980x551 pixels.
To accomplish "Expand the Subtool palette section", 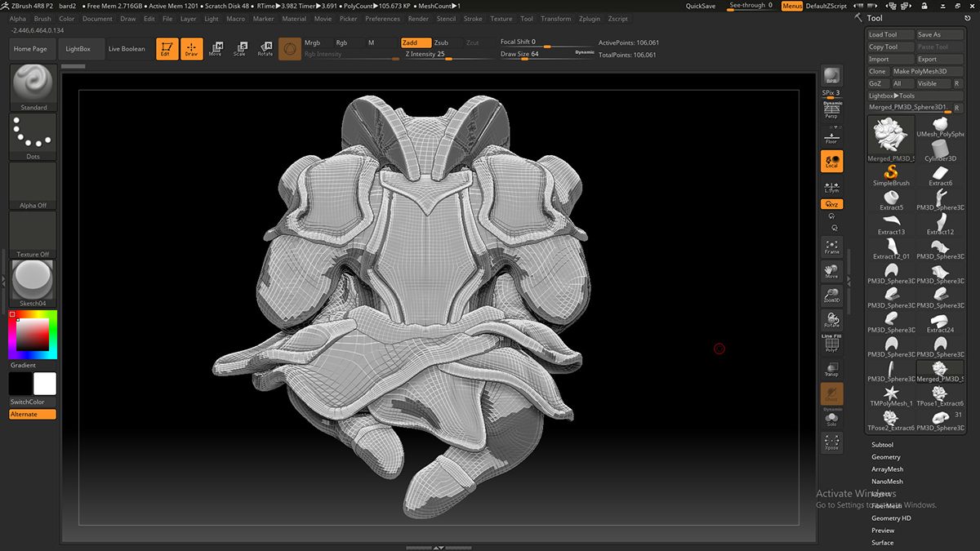I will 882,445.
